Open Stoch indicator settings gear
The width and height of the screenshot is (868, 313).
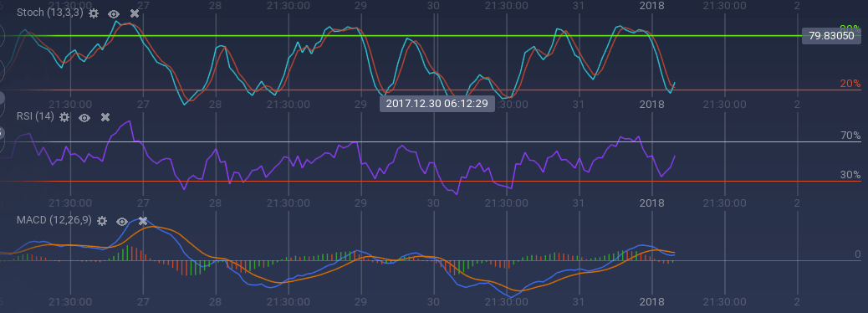[94, 13]
